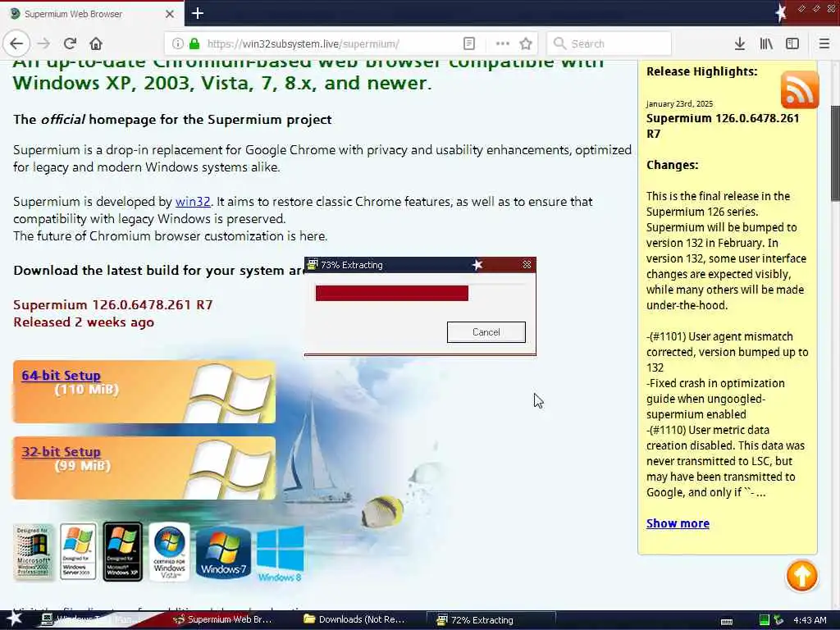Cancel the extraction in progress
This screenshot has height=630, width=840.
point(486,332)
